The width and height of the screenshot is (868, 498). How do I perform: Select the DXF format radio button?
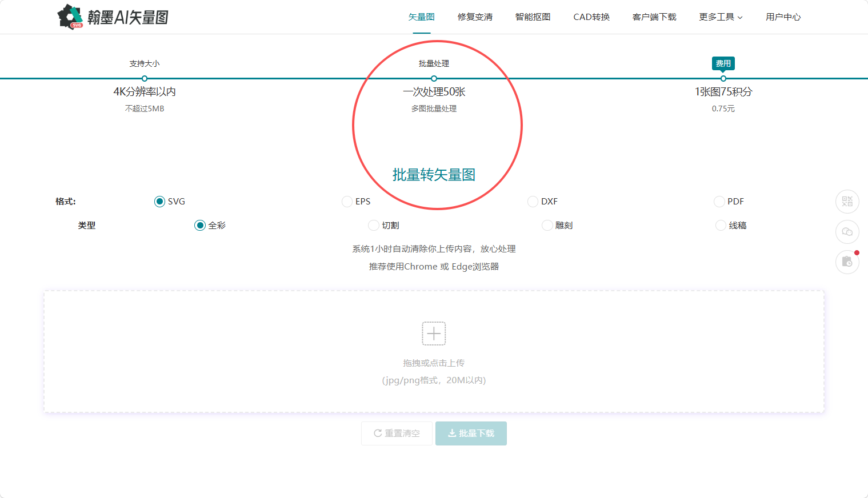[x=533, y=202]
